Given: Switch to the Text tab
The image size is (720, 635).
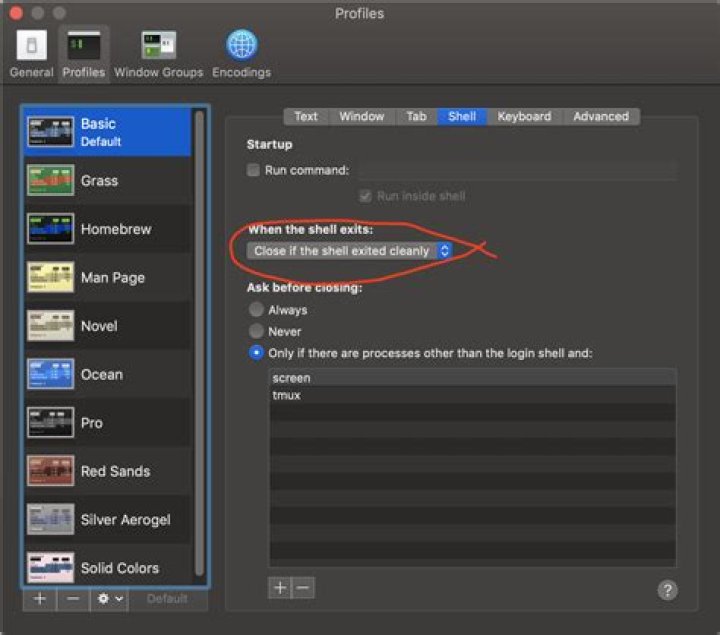Looking at the screenshot, I should coord(306,116).
